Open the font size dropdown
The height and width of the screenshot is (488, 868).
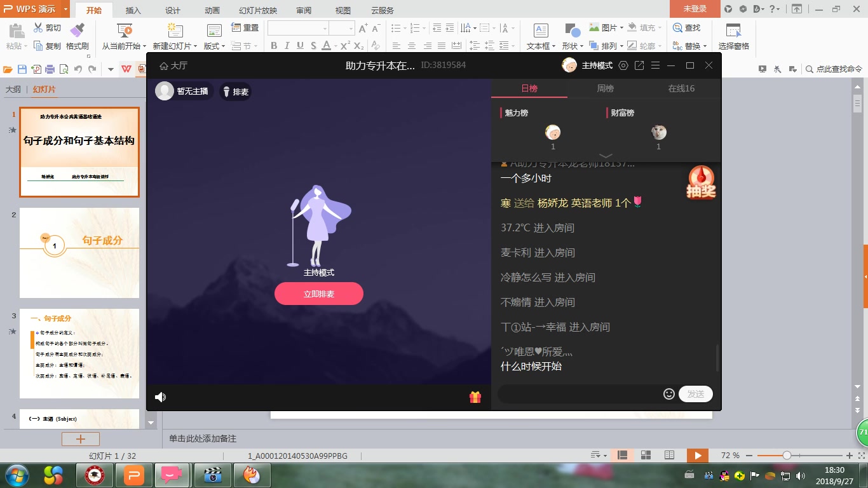point(350,29)
